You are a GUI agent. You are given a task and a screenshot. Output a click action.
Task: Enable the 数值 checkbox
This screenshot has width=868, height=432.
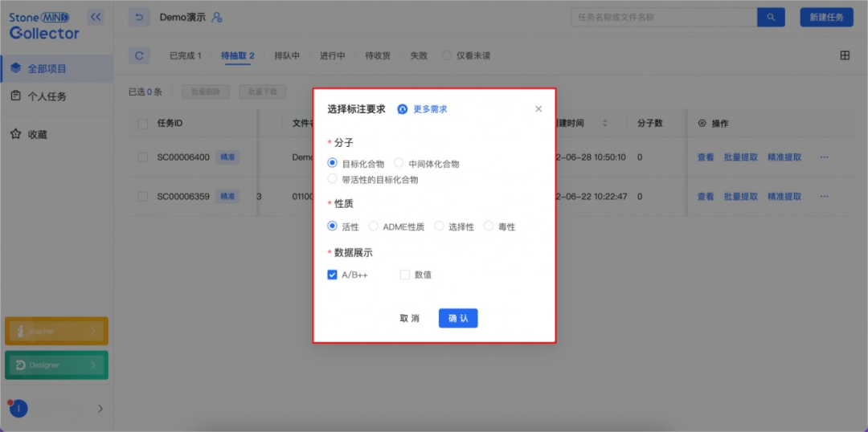tap(405, 275)
